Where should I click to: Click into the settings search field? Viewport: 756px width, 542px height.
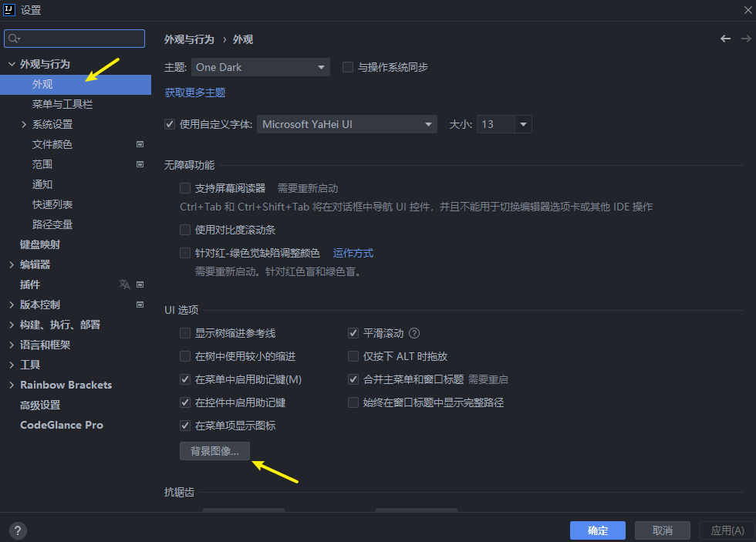pyautogui.click(x=81, y=39)
